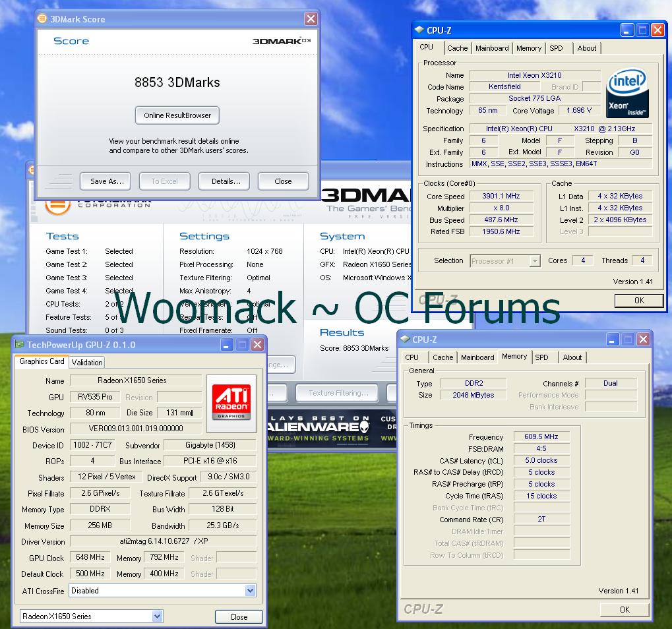This screenshot has height=629, width=672.
Task: Minimize the CPU-Z Memory window
Action: [613, 340]
